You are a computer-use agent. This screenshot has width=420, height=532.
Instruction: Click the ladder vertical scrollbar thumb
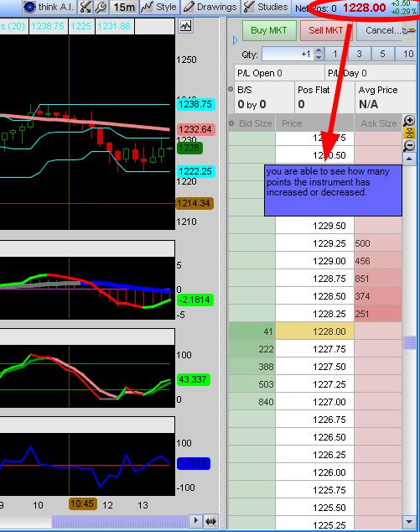(409, 342)
